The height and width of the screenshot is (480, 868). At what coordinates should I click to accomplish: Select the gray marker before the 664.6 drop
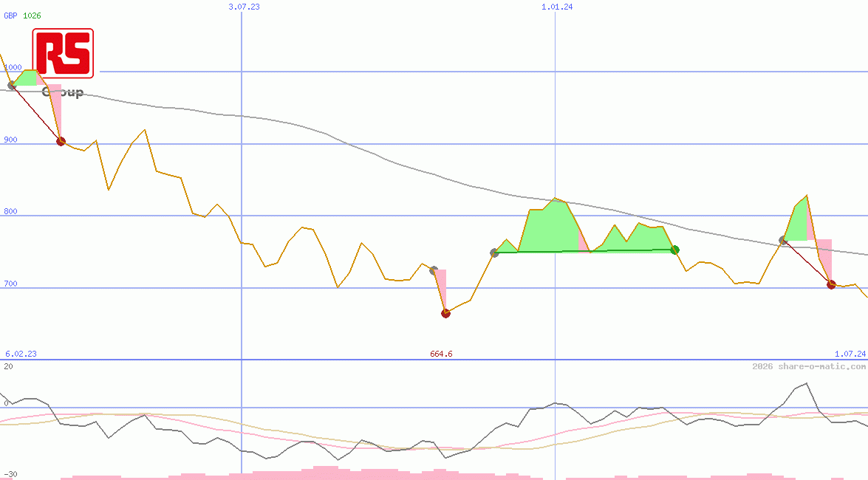coord(434,270)
